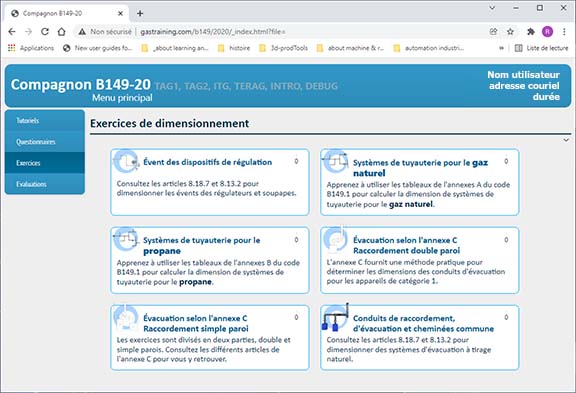This screenshot has height=393, width=576.
Task: Click the 'Raccordement simple paroi' card icon
Action: tap(126, 317)
